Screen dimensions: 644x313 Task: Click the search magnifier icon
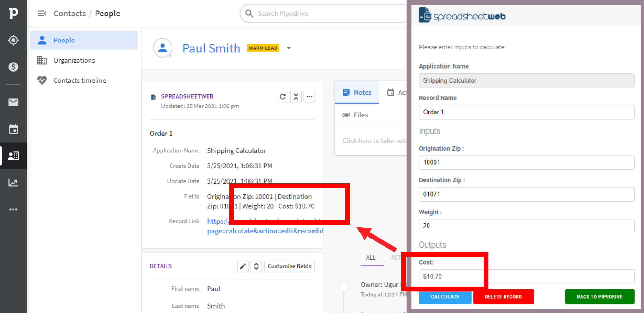pos(249,14)
